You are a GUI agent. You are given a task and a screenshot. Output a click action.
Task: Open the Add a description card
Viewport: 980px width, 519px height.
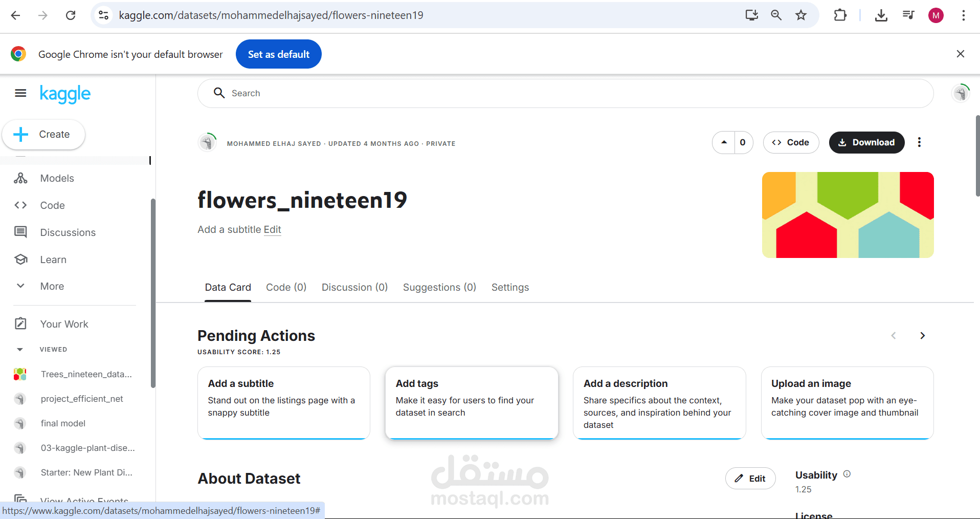[x=659, y=403]
